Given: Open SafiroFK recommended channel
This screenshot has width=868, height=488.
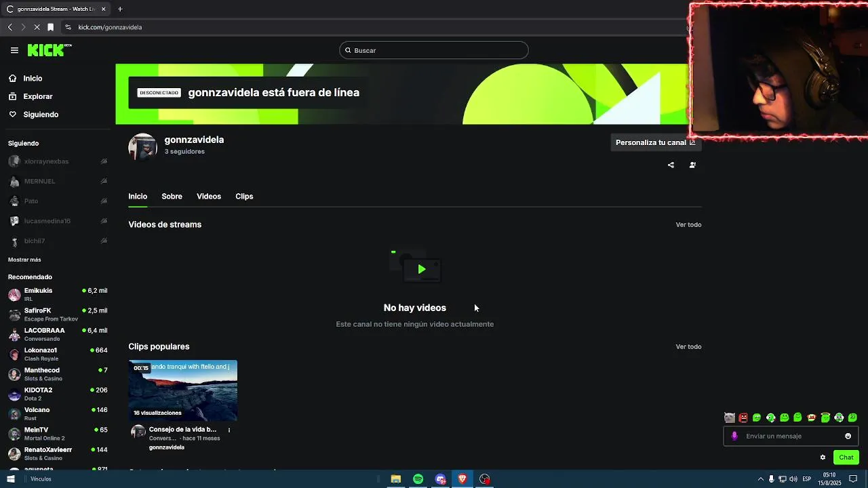Looking at the screenshot, I should [x=58, y=314].
